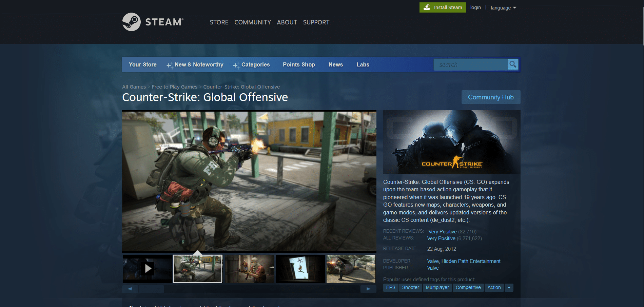
Task: Select the highlighted soldier screenshot thumbnail
Action: 198,269
